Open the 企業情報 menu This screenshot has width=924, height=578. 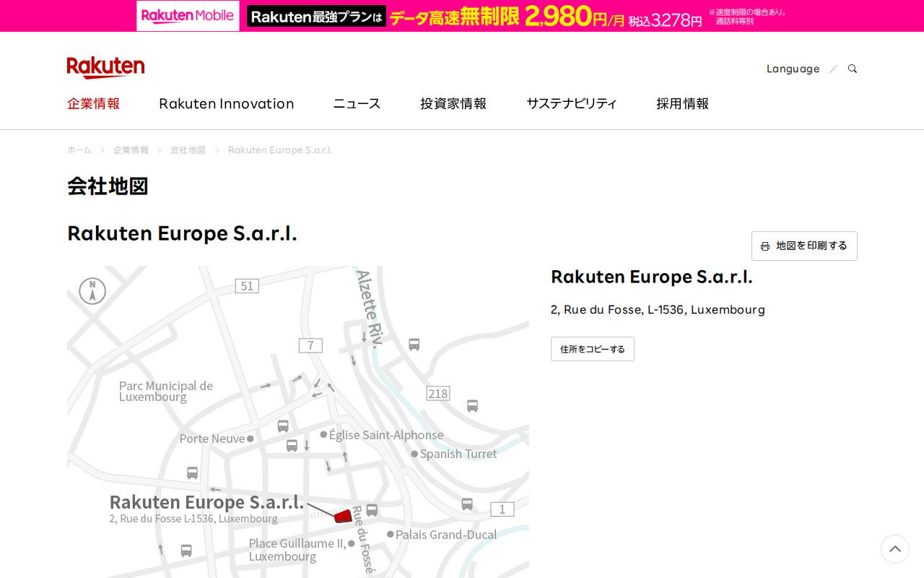(94, 103)
